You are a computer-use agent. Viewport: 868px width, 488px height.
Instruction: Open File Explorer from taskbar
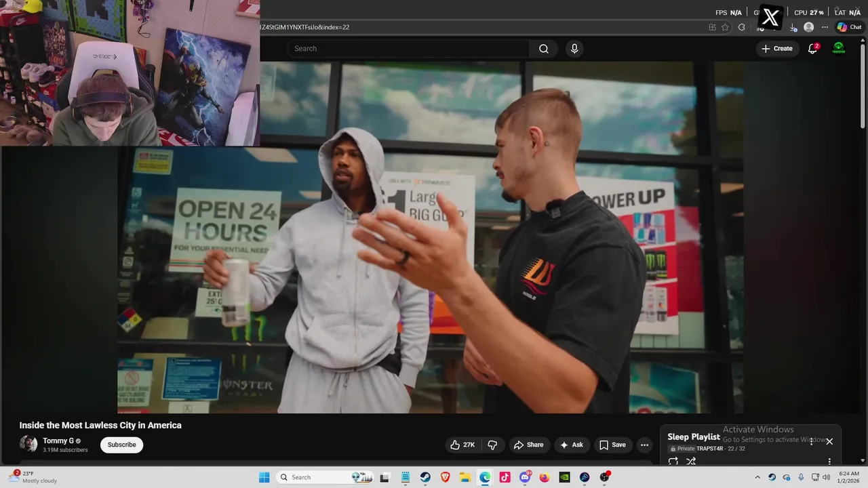[x=465, y=477]
